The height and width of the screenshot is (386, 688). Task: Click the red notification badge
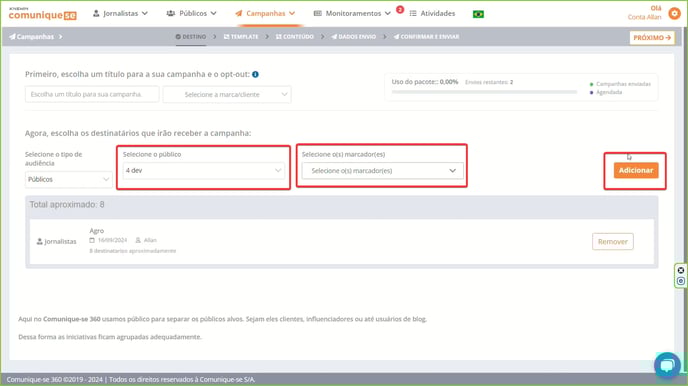point(400,9)
